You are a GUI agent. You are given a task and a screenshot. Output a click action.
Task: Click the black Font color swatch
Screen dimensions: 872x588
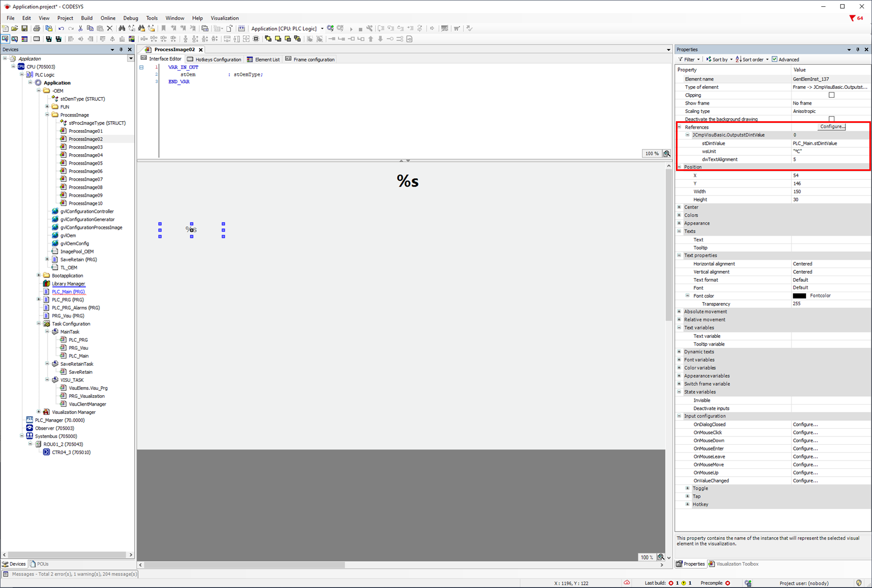coord(799,296)
